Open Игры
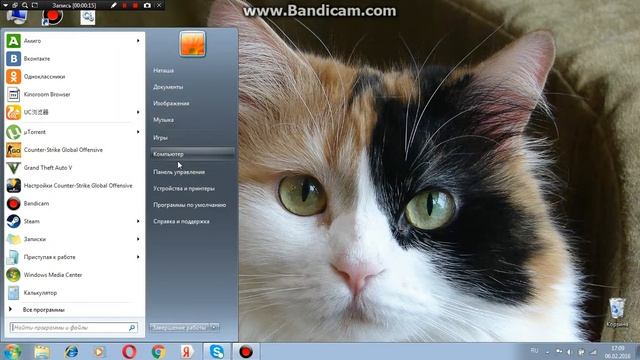Screen dimensions: 640x360 [x=160, y=138]
